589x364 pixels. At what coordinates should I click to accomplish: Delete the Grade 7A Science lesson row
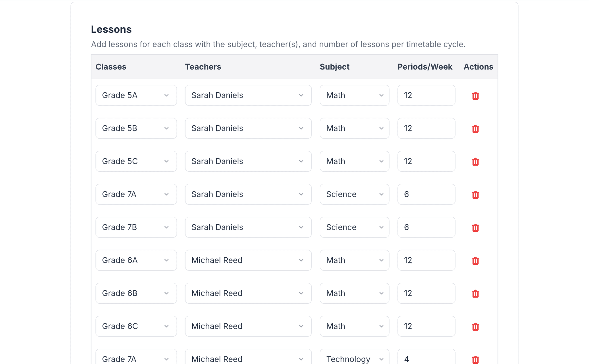pos(475,194)
